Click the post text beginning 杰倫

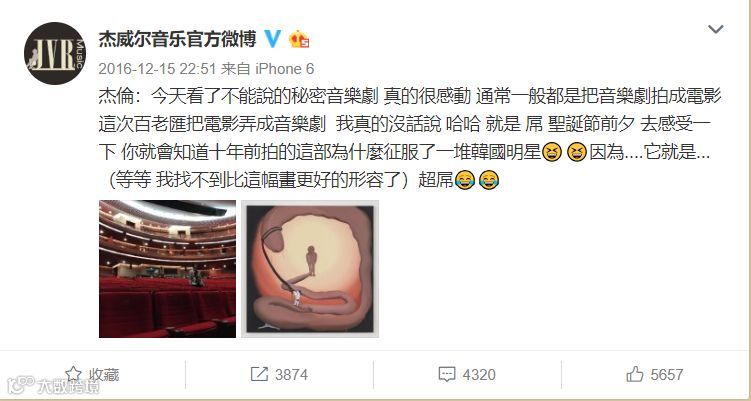(x=410, y=138)
